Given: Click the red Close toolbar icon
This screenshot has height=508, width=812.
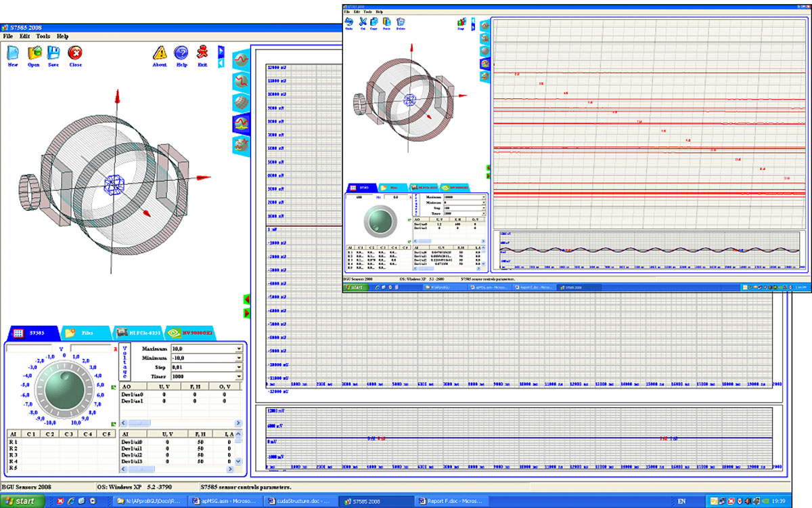Looking at the screenshot, I should tap(75, 54).
